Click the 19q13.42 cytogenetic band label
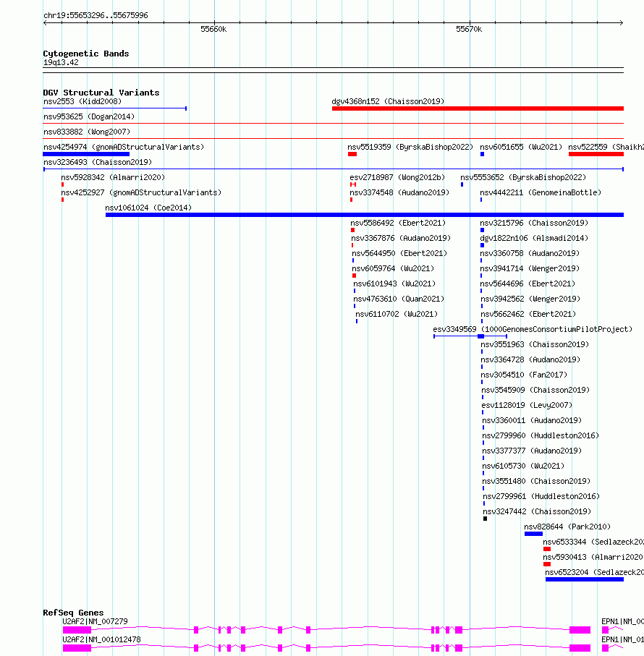Image resolution: width=644 pixels, height=656 pixels. point(61,62)
